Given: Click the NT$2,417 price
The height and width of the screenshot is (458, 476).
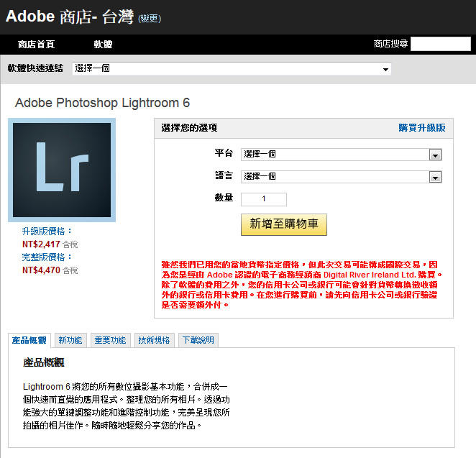Looking at the screenshot, I should click(41, 244).
